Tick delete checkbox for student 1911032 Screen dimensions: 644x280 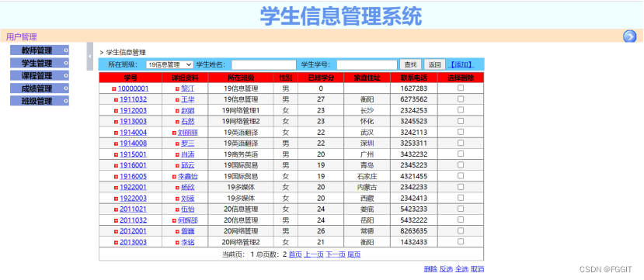point(461,99)
